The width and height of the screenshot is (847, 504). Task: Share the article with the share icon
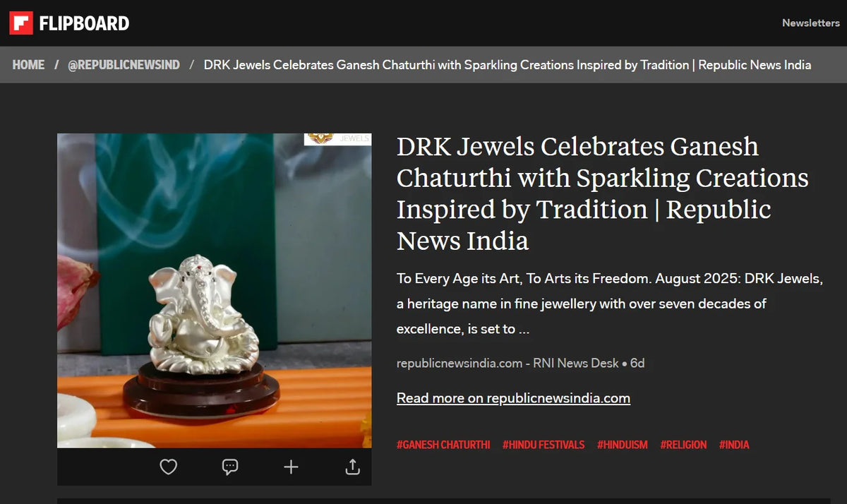click(353, 467)
